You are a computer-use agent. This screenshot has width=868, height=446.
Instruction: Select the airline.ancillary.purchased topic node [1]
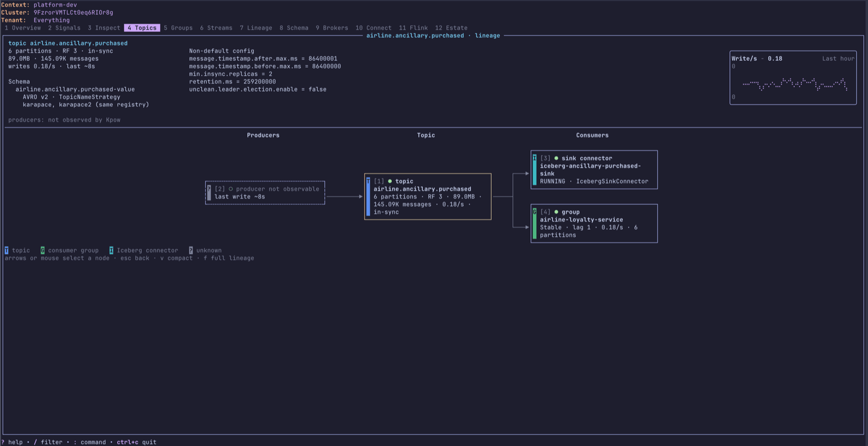coord(428,197)
